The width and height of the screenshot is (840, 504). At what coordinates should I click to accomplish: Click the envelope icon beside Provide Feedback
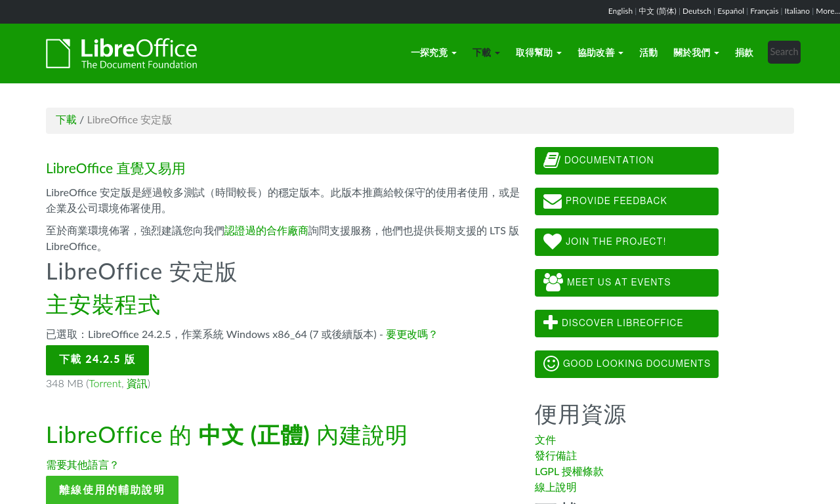pyautogui.click(x=553, y=201)
